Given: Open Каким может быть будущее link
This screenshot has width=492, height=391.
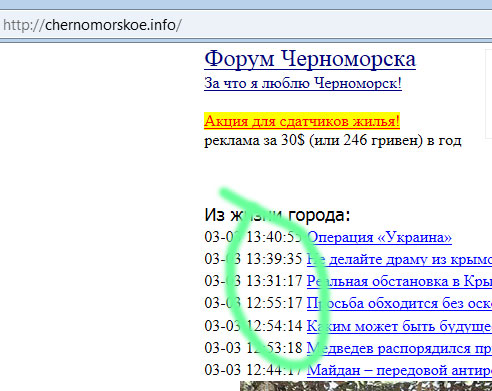Looking at the screenshot, I should coord(399,326).
